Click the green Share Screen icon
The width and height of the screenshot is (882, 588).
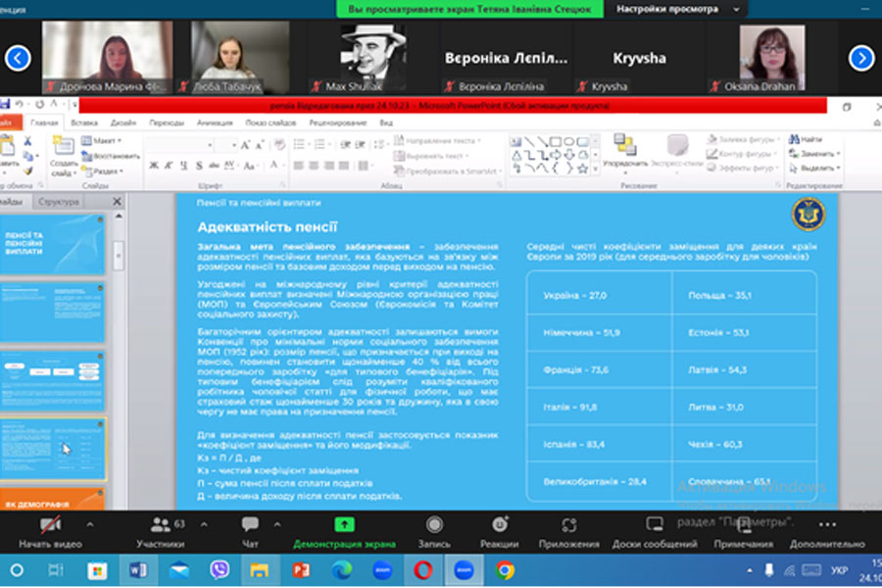[344, 524]
